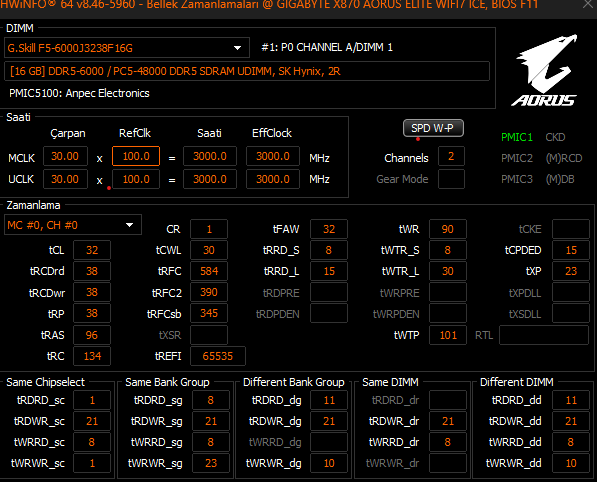Select the (M)DB label
597x482 pixels.
pos(560,179)
